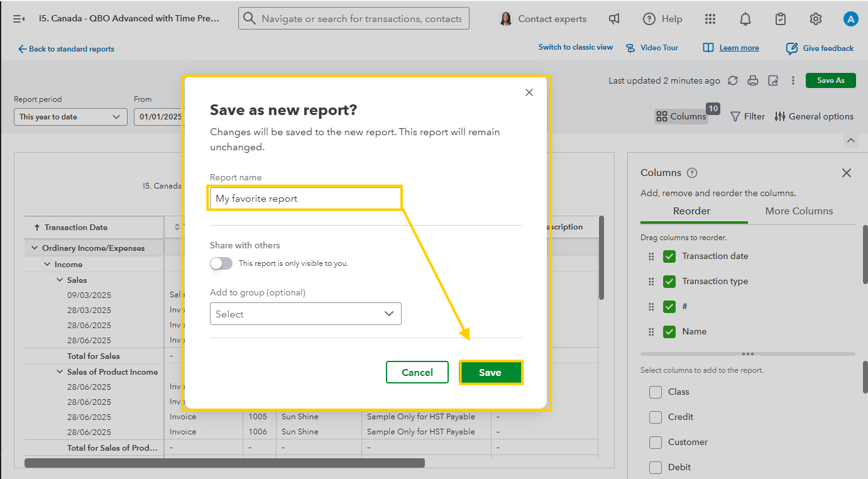Click the megaphone announcements icon

614,19
